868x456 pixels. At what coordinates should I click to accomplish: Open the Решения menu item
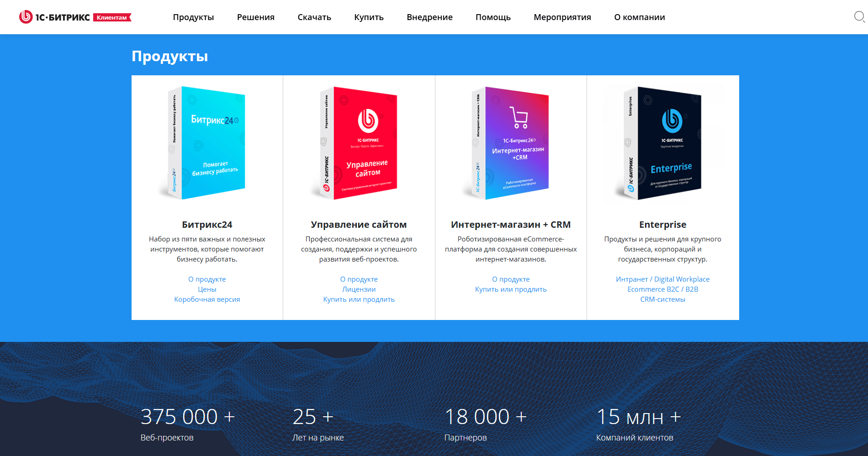(x=255, y=17)
